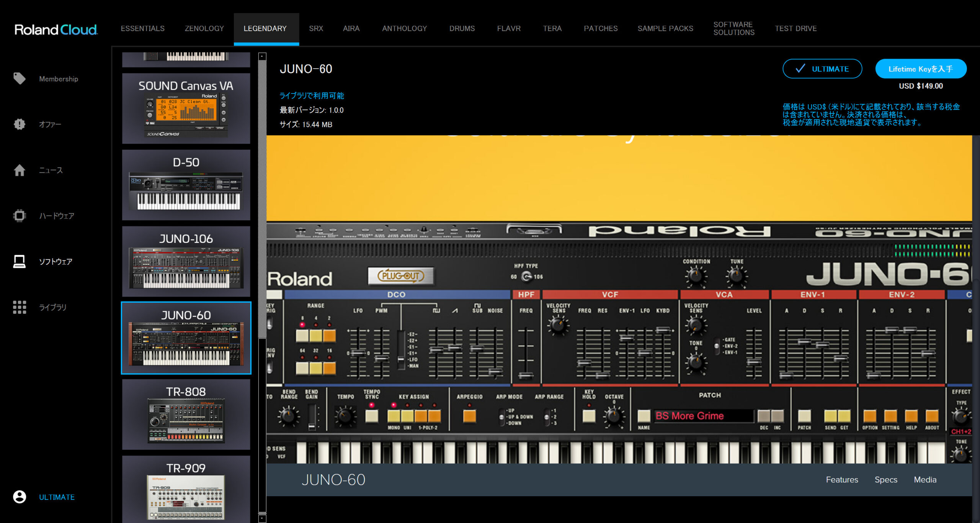This screenshot has width=980, height=523.
Task: Select the JUNO-106 thumbnail
Action: coord(186,261)
